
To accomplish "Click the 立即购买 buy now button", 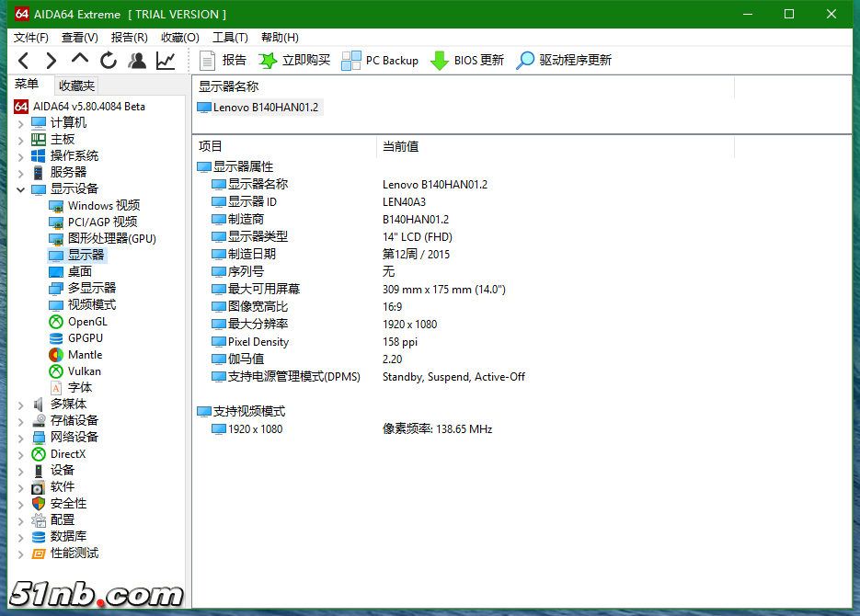I will (294, 61).
